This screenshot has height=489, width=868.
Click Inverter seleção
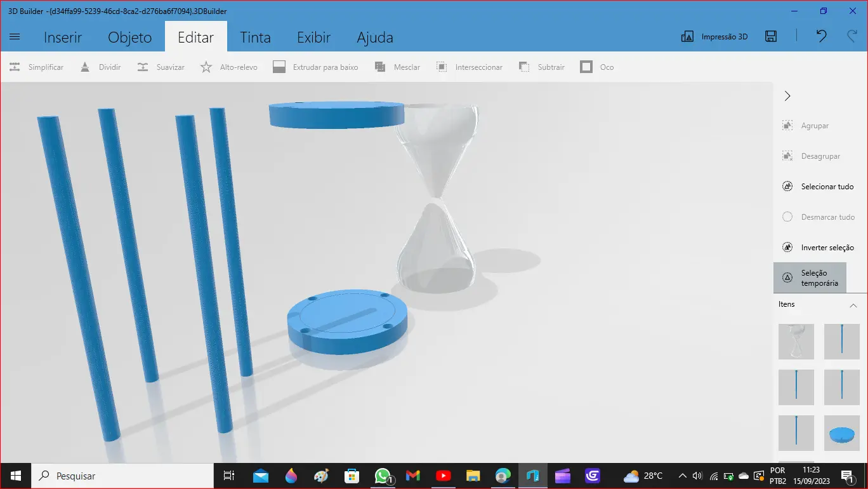(818, 248)
